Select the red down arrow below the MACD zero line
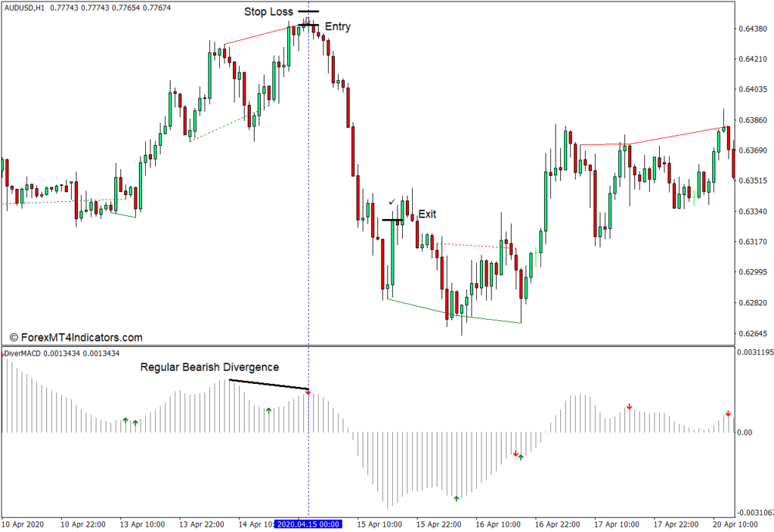The width and height of the screenshot is (774, 532). (x=515, y=453)
